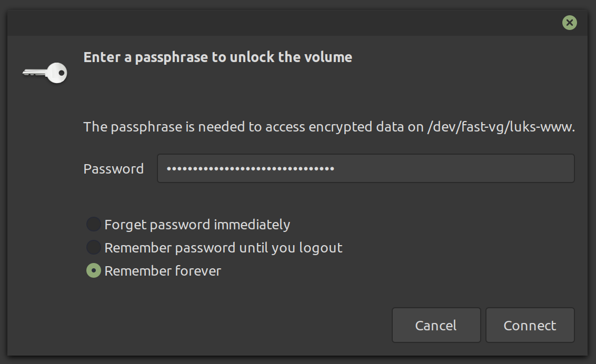Choose Remember password until you logout
Viewport: 596px width, 364px height.
(x=93, y=247)
